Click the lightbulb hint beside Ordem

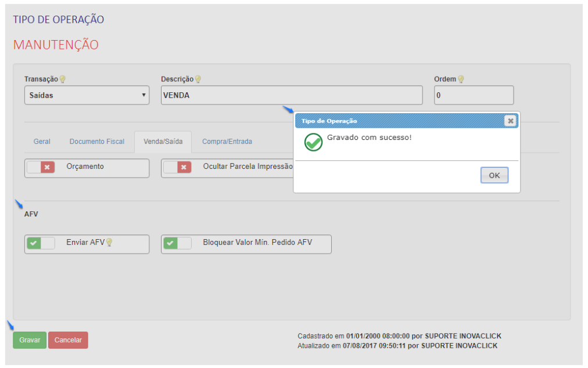coord(461,80)
